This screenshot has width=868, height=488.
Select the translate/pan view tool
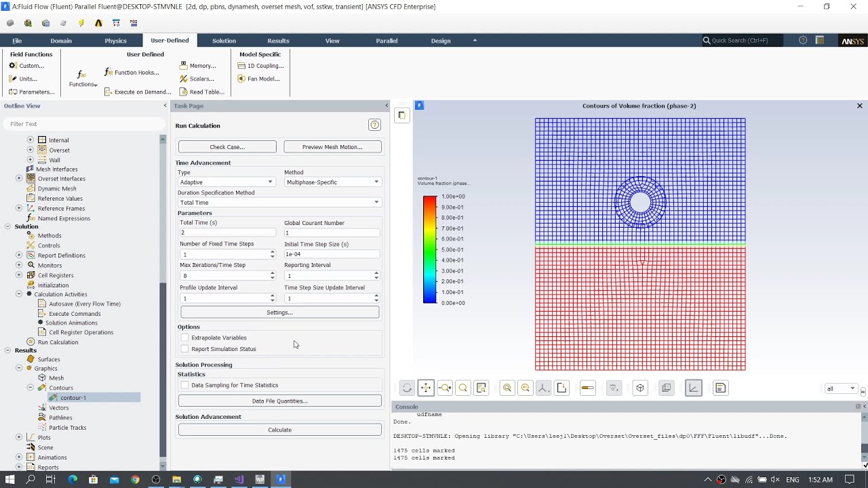[426, 388]
